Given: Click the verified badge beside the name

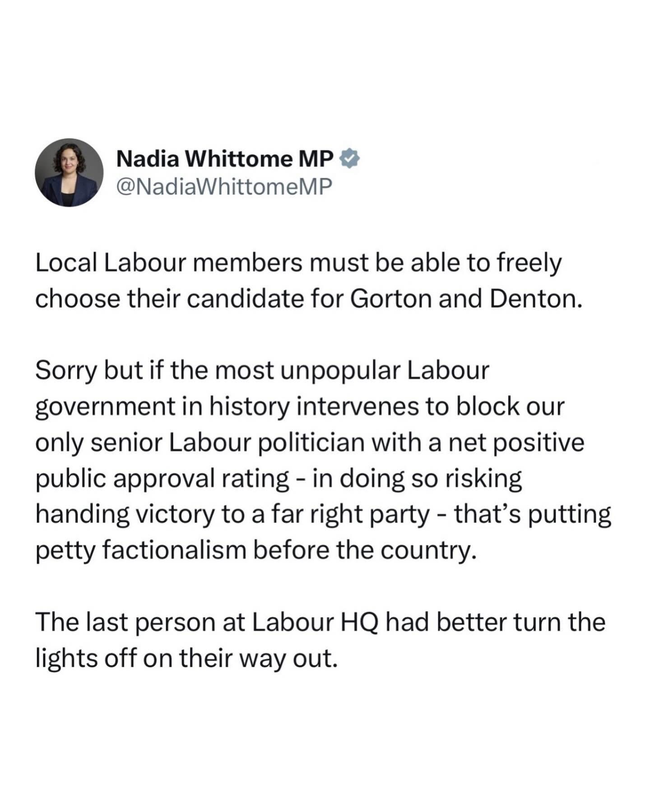Looking at the screenshot, I should pos(349,159).
